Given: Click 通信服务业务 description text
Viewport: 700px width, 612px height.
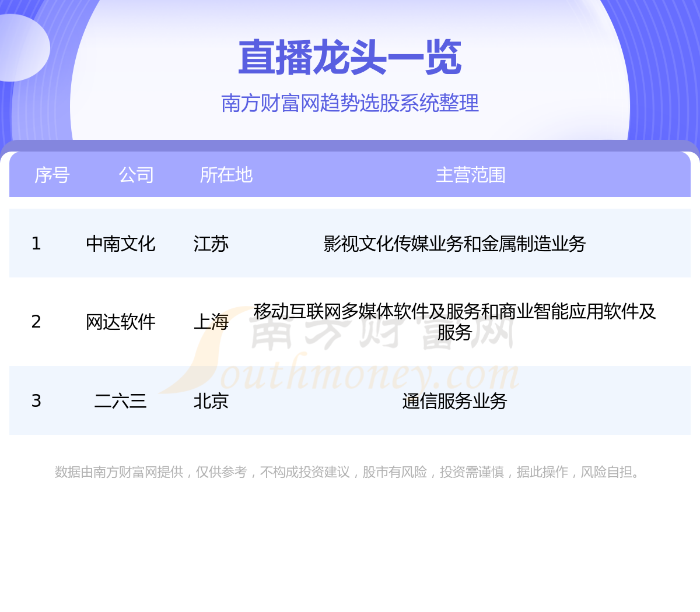Looking at the screenshot, I should (454, 401).
